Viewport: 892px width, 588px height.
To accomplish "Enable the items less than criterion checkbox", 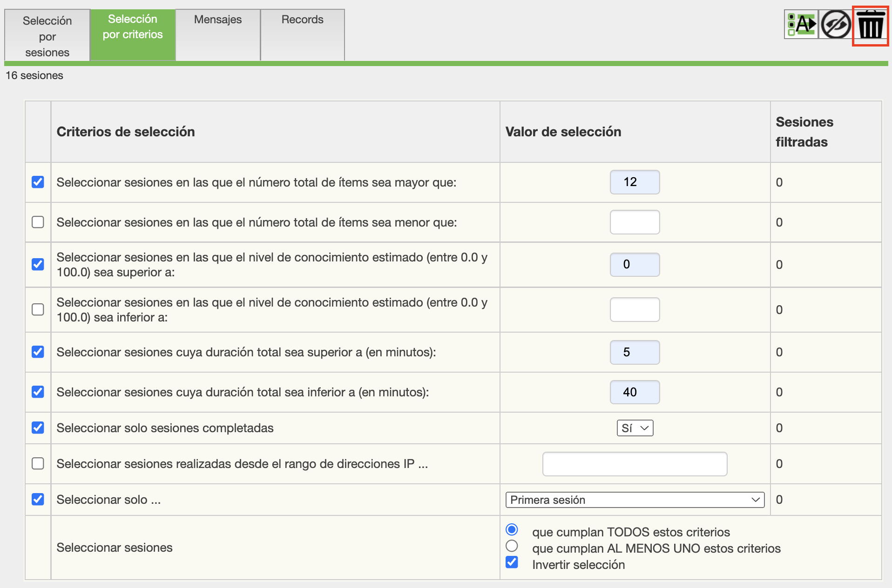I will pyautogui.click(x=38, y=222).
